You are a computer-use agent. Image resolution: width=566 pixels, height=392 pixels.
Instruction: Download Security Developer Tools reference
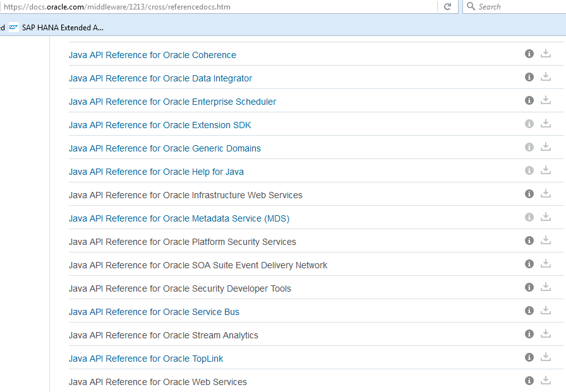coord(546,287)
